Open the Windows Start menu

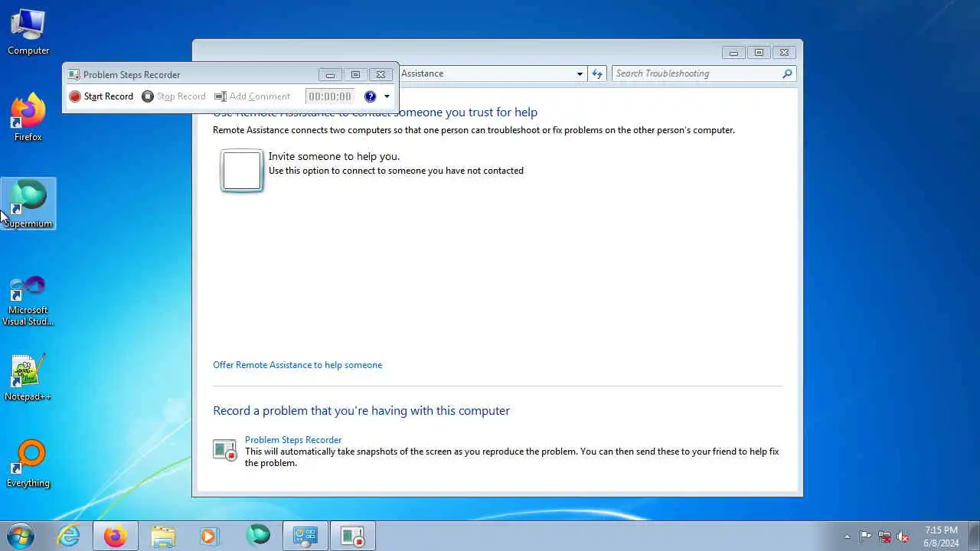pyautogui.click(x=20, y=536)
